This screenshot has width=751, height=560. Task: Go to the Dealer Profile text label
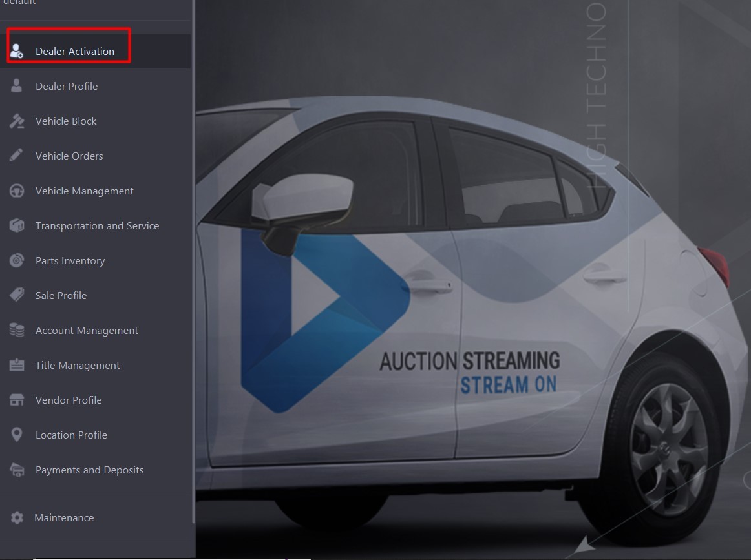67,86
